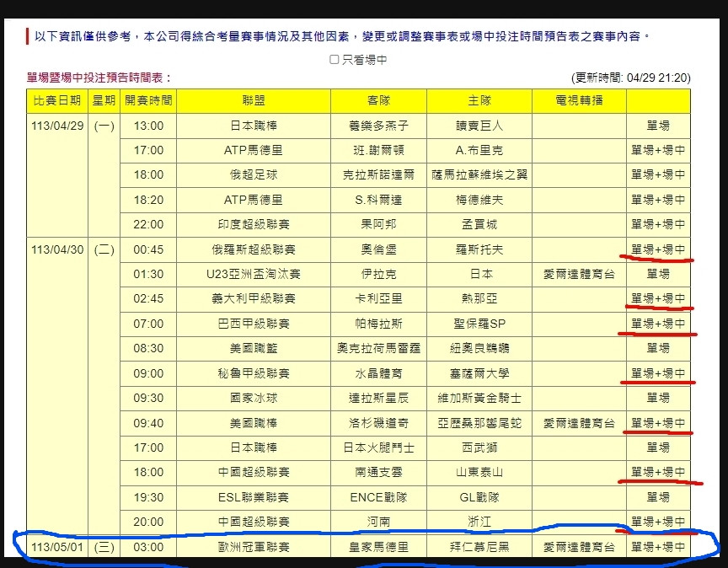This screenshot has height=568, width=728.
Task: Click the 星期 column header
Action: point(104,100)
